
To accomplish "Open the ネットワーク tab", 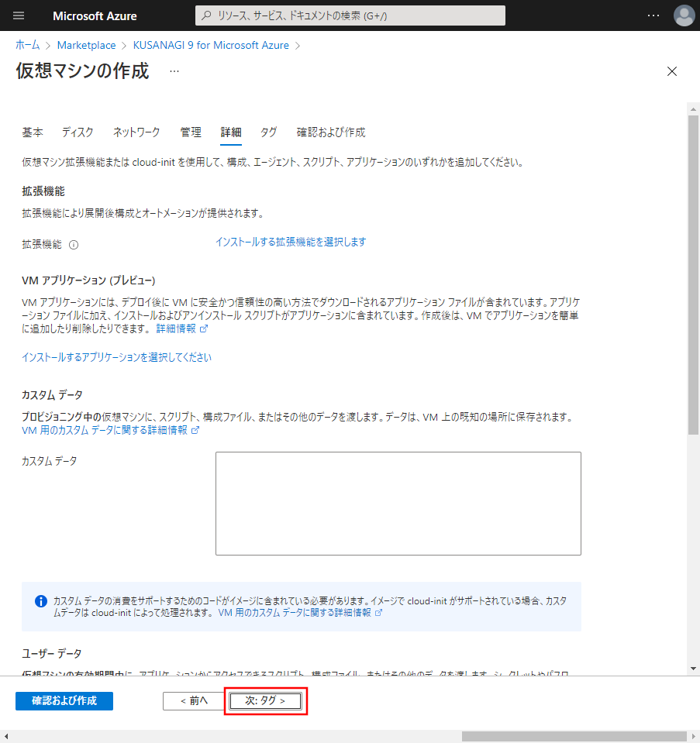I will [x=136, y=132].
